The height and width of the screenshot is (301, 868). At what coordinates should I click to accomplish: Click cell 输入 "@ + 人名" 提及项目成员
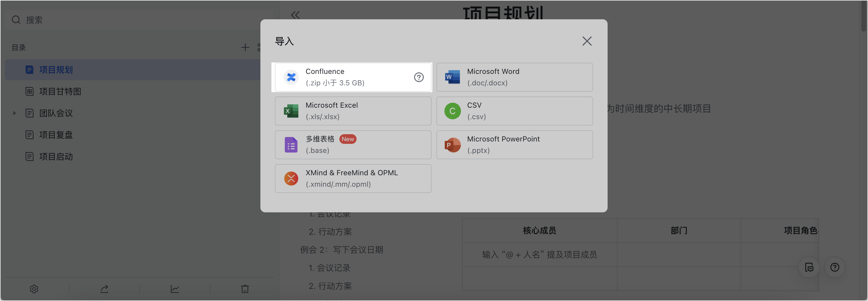539,255
